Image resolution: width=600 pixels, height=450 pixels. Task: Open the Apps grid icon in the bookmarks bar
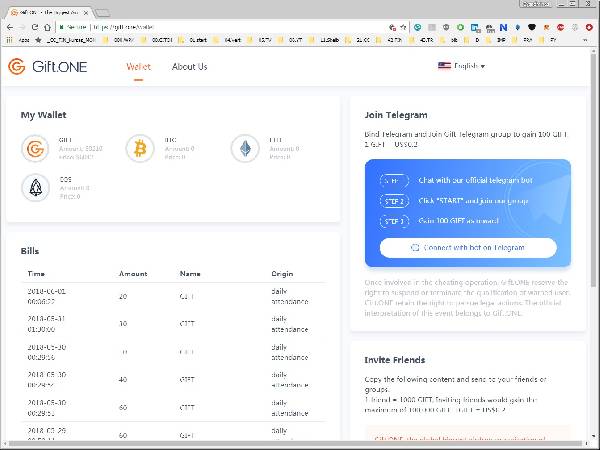[x=10, y=40]
